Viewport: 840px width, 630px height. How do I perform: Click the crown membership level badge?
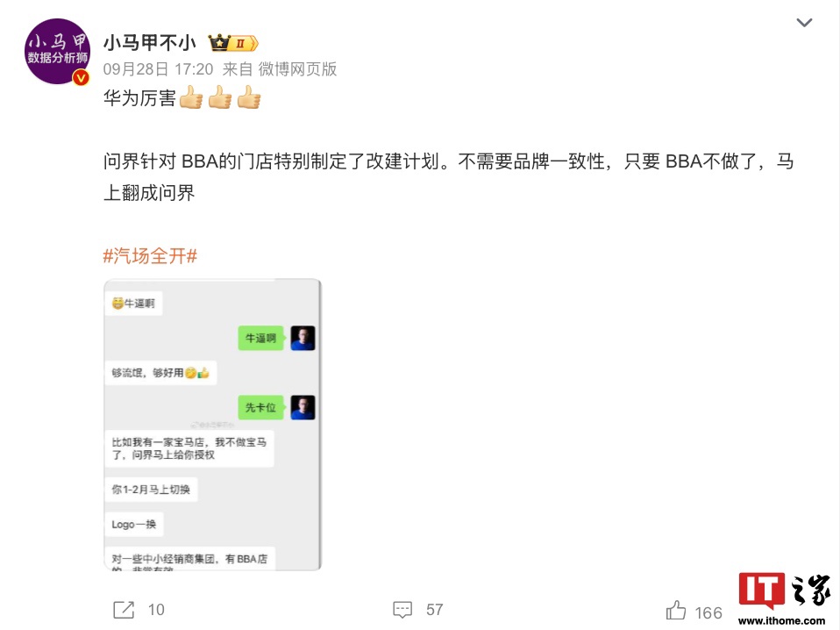(x=233, y=43)
